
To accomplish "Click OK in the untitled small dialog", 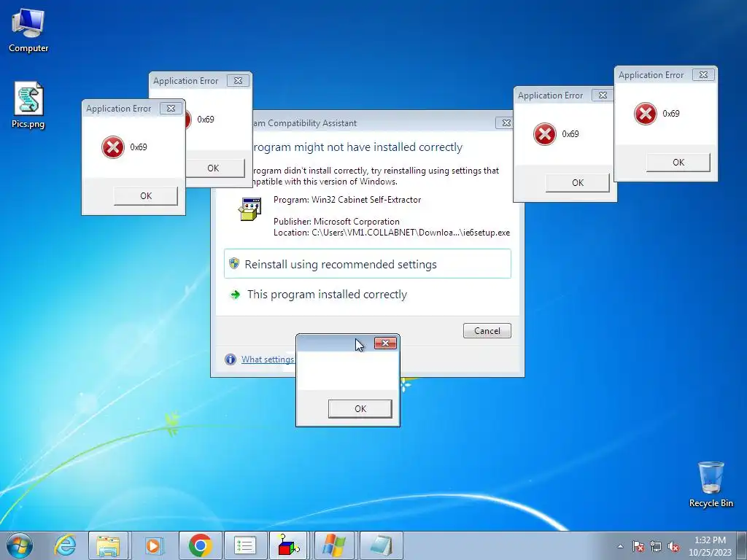I will click(x=360, y=408).
